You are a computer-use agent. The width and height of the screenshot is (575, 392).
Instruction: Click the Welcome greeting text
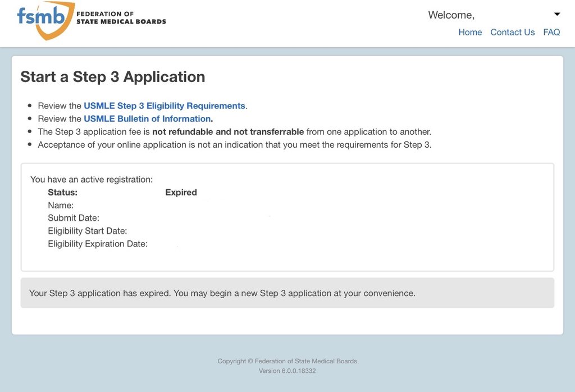tap(451, 15)
